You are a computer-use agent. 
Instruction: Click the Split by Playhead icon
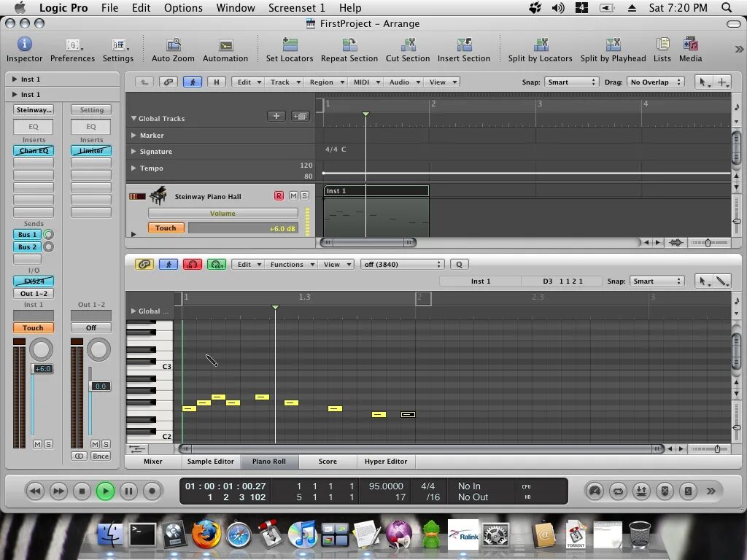(x=613, y=44)
